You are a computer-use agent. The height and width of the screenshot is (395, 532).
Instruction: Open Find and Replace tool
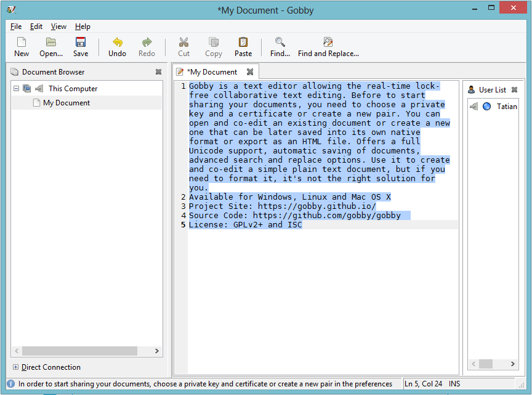tap(328, 43)
